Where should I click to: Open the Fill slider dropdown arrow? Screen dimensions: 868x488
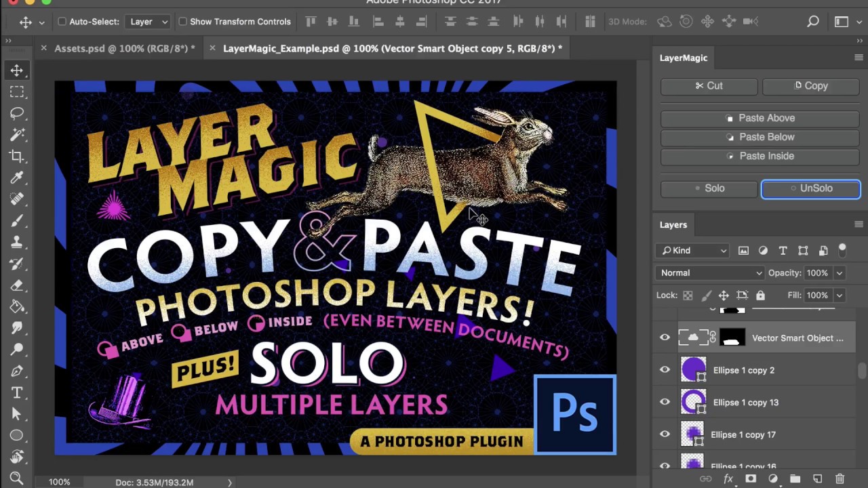click(840, 296)
